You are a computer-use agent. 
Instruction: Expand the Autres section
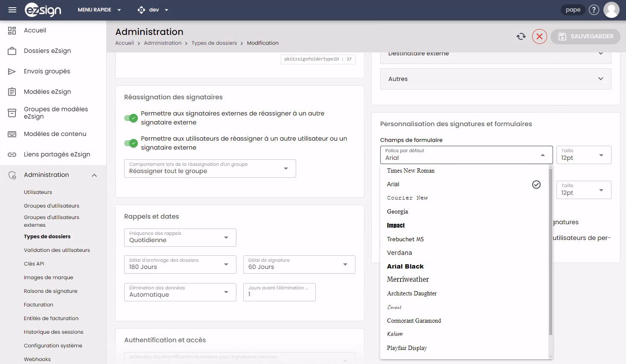[x=496, y=79]
